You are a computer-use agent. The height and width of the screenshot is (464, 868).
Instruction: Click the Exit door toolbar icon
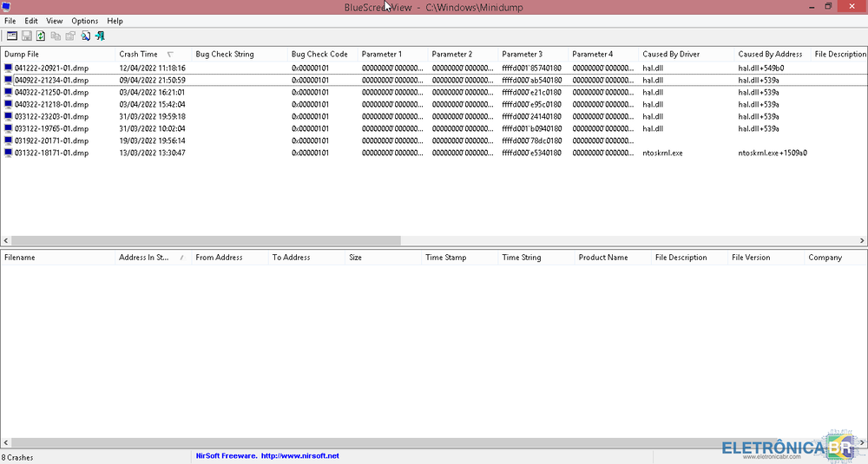100,36
